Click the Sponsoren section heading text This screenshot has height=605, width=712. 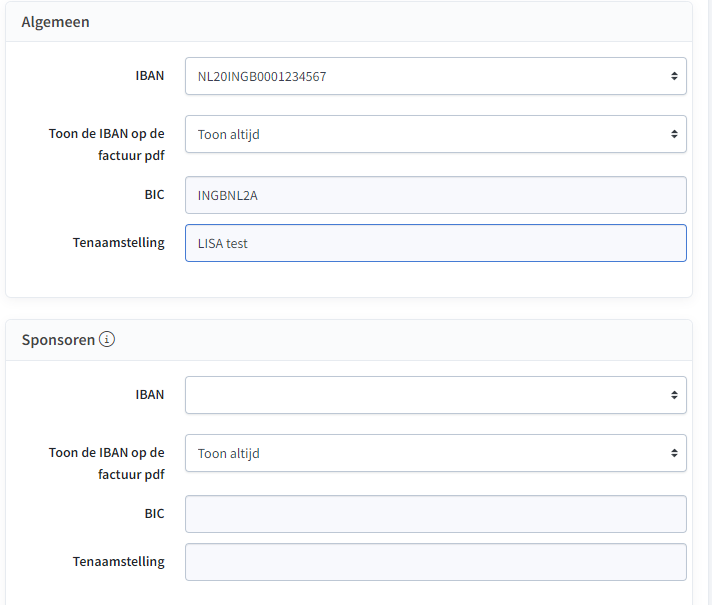tap(58, 340)
